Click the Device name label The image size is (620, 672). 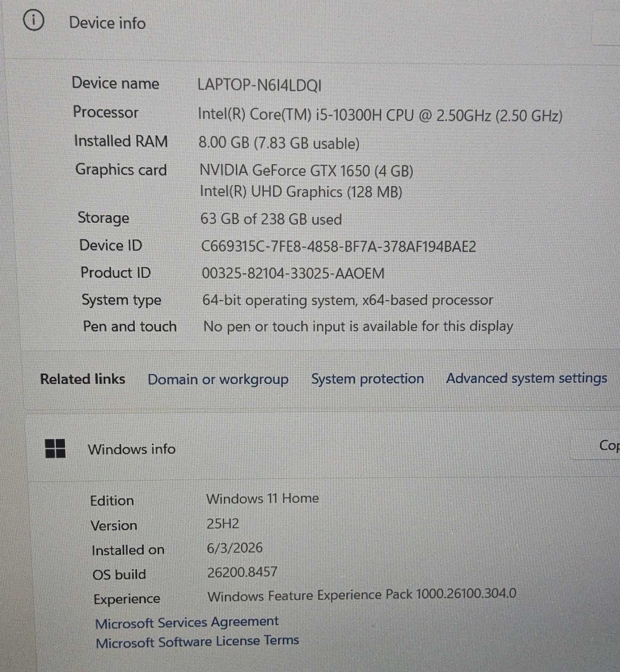click(x=116, y=83)
